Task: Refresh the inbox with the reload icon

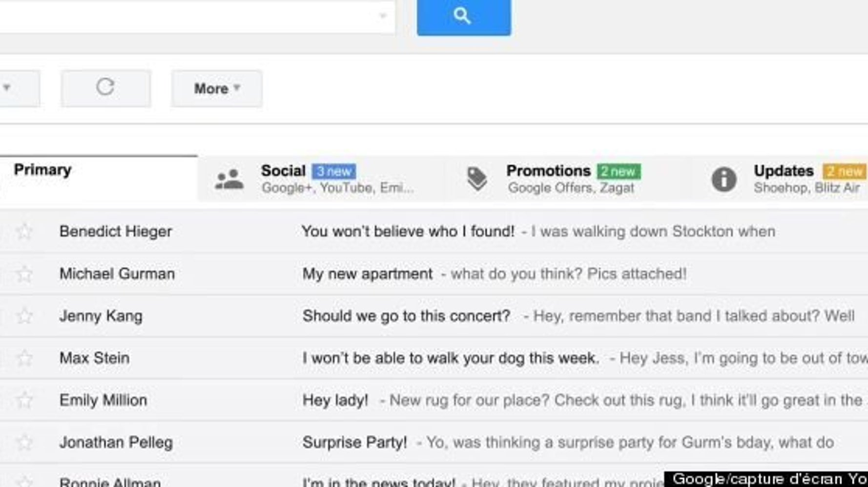Action: click(x=106, y=87)
